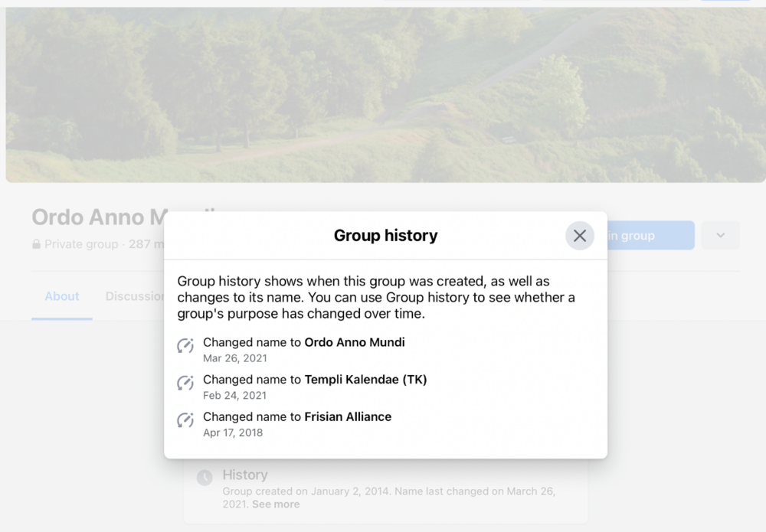Join the group with the blue button
This screenshot has height=532, width=766.
pos(650,235)
